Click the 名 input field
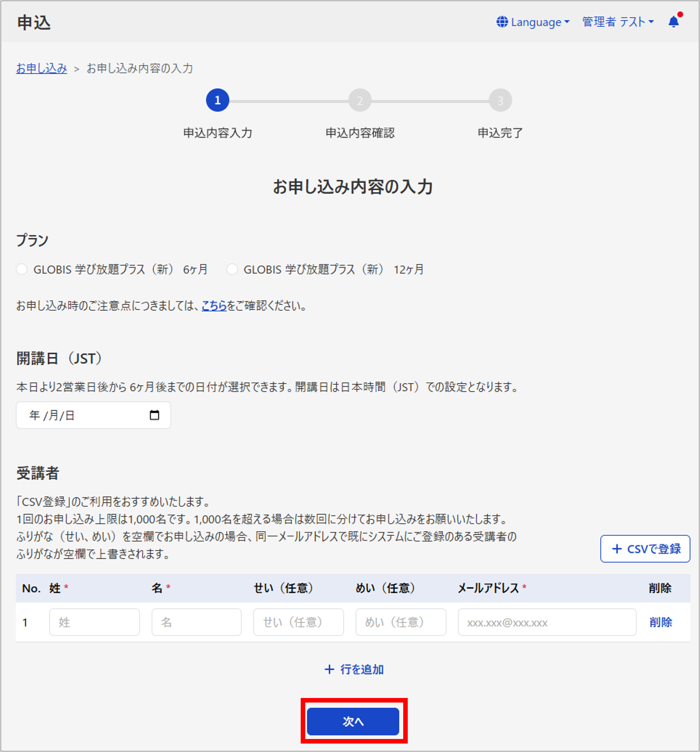Screen dimensions: 700x752 click(x=196, y=622)
